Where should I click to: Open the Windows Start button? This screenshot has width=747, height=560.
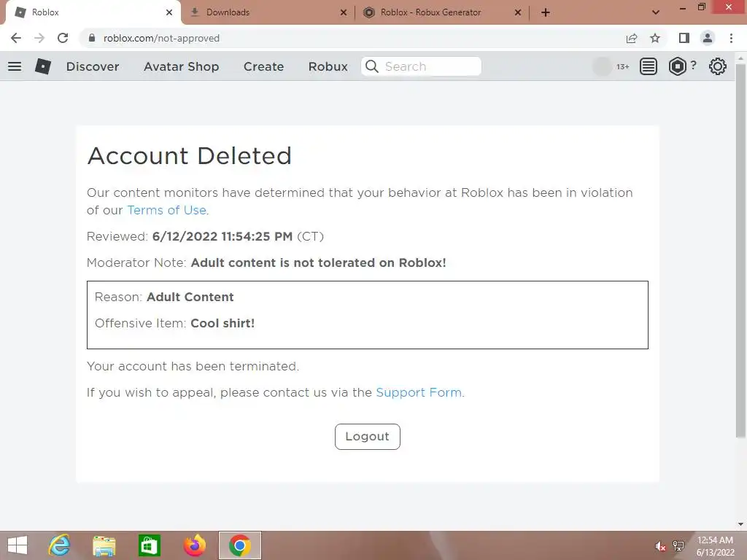(18, 545)
